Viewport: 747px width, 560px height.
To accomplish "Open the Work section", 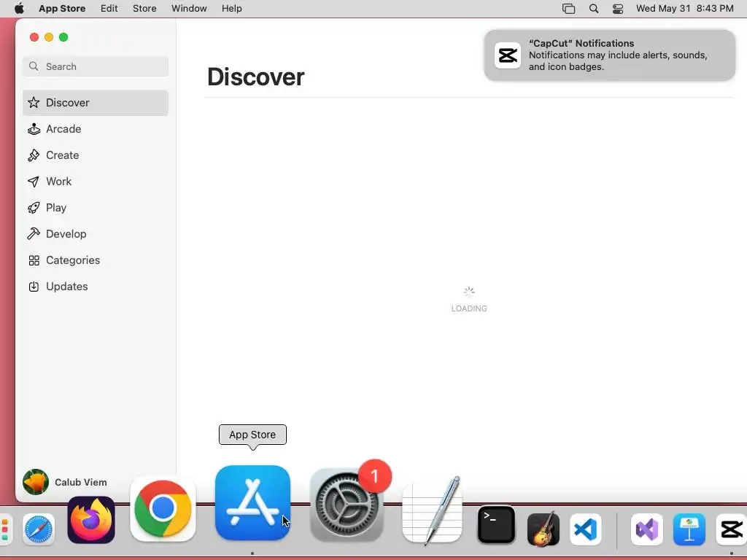I will (96, 182).
